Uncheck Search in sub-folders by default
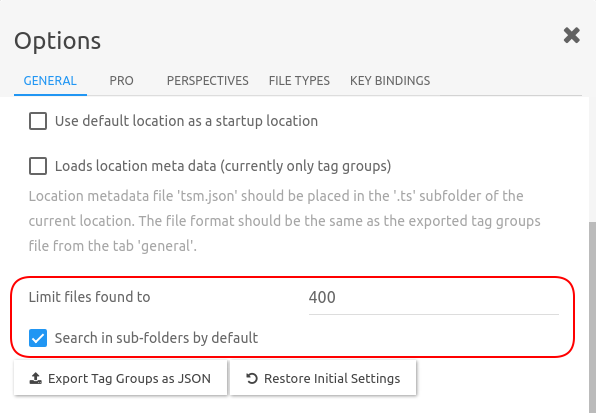596x413 pixels. pos(38,338)
